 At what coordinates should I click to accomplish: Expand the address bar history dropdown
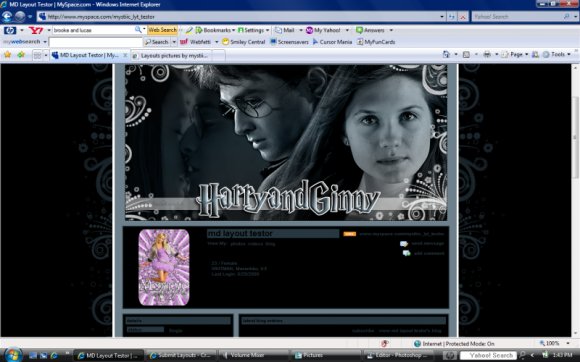[442, 17]
